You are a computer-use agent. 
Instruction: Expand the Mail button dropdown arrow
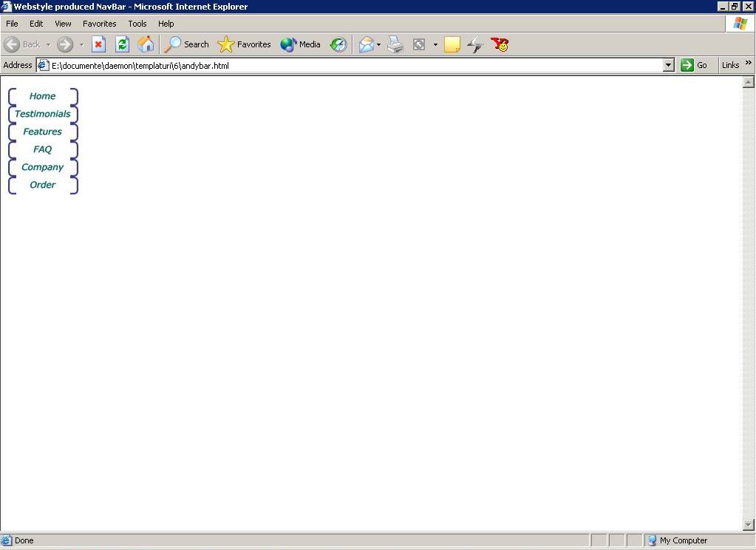pos(379,44)
